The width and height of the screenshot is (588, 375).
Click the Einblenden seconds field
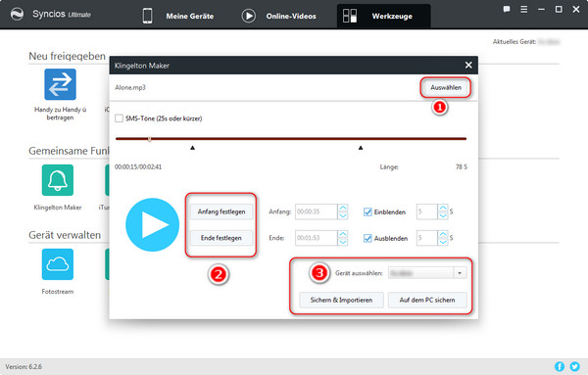(x=426, y=211)
